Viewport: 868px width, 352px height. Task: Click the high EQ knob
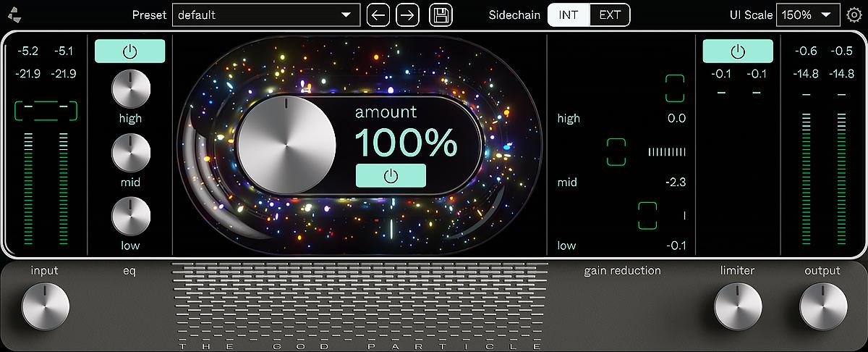point(131,88)
